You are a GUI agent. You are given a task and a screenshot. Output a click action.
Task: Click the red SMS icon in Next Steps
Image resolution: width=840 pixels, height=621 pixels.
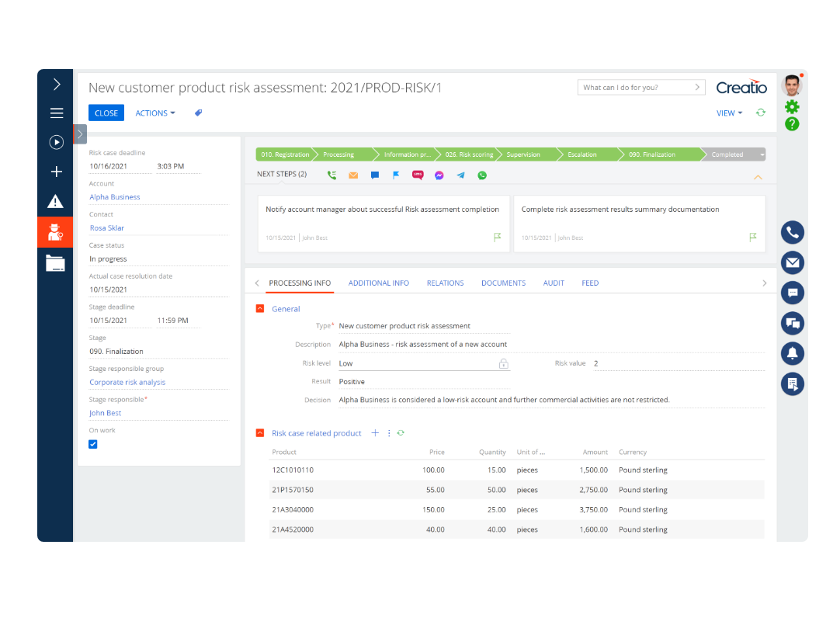click(418, 175)
